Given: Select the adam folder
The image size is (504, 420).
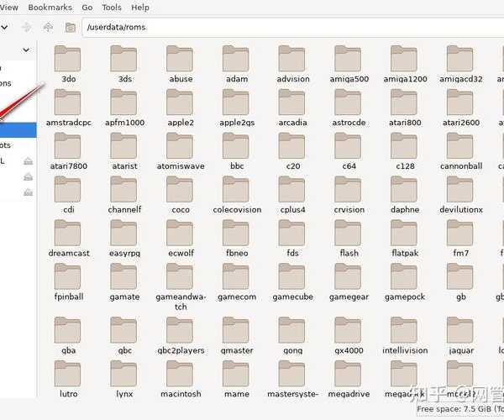Looking at the screenshot, I should (x=236, y=65).
